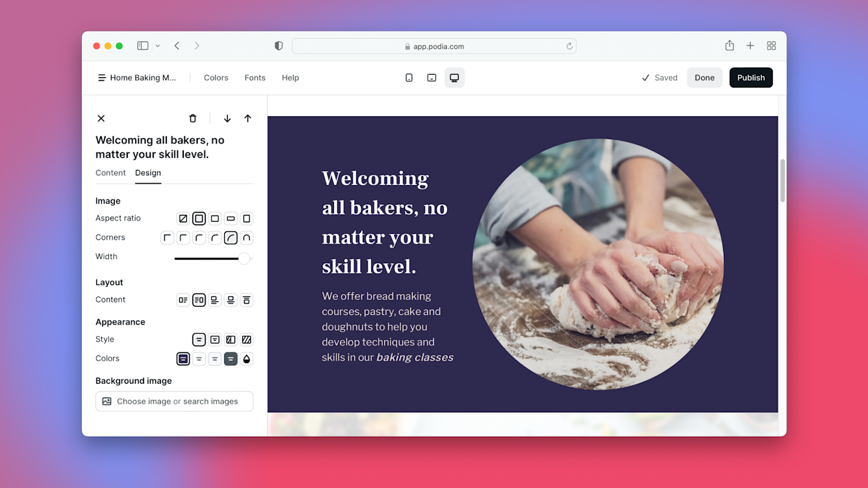Select the plain first Style option
Screen dimensions: 868x488
[199, 340]
